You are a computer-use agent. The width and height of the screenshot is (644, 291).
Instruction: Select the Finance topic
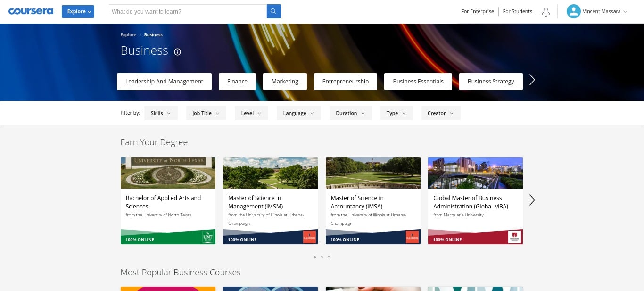click(237, 81)
